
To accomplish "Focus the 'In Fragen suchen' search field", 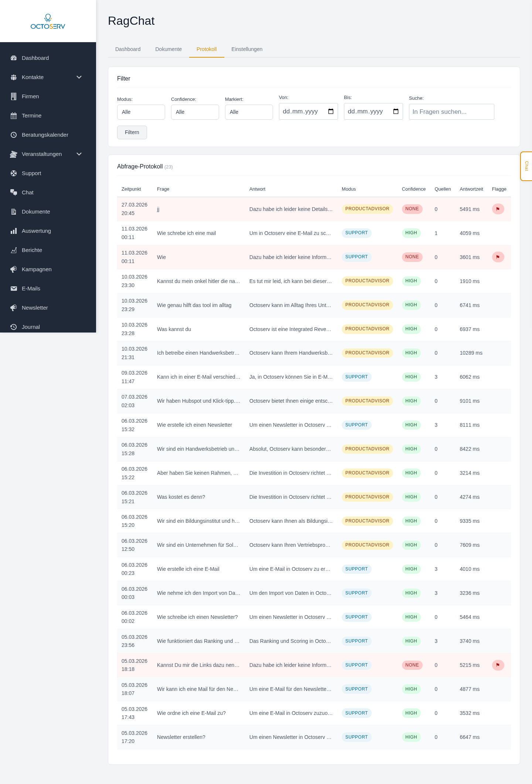I will coord(451,112).
